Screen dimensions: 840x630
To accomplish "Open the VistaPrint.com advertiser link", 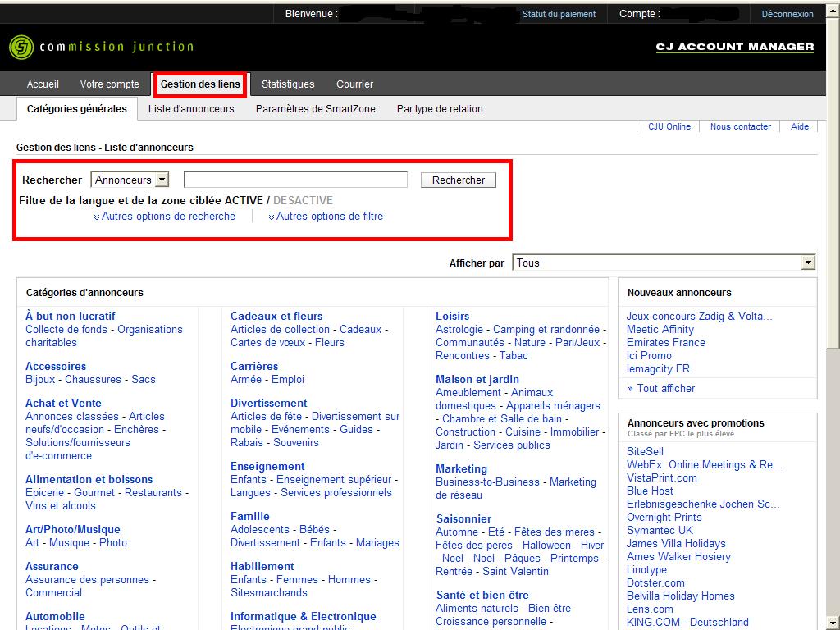I will pos(662,478).
